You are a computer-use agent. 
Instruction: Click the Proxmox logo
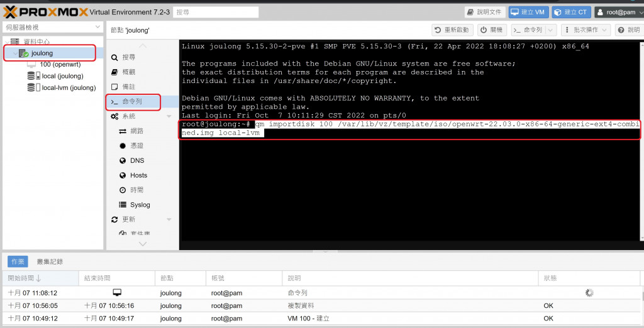click(45, 12)
